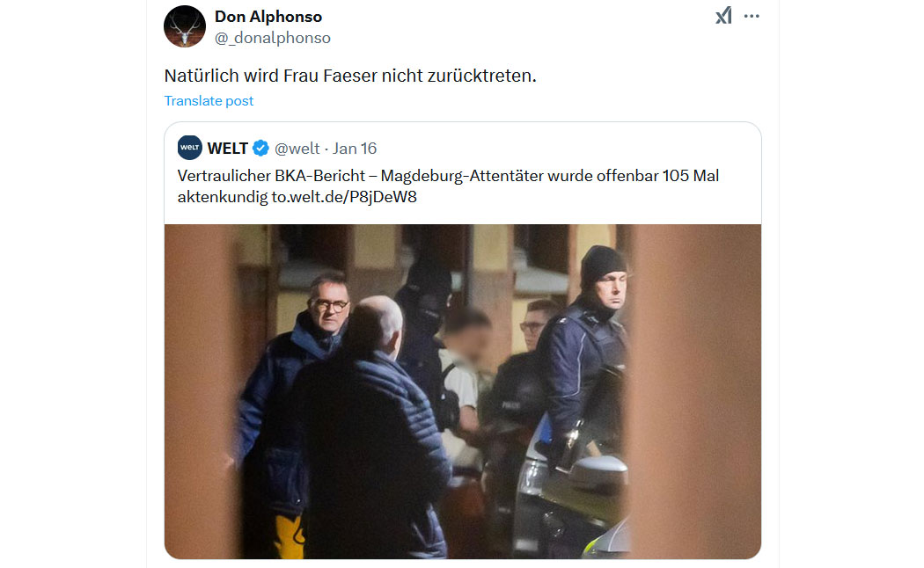Click WELT's blue verified badge
The height and width of the screenshot is (568, 924).
260,149
